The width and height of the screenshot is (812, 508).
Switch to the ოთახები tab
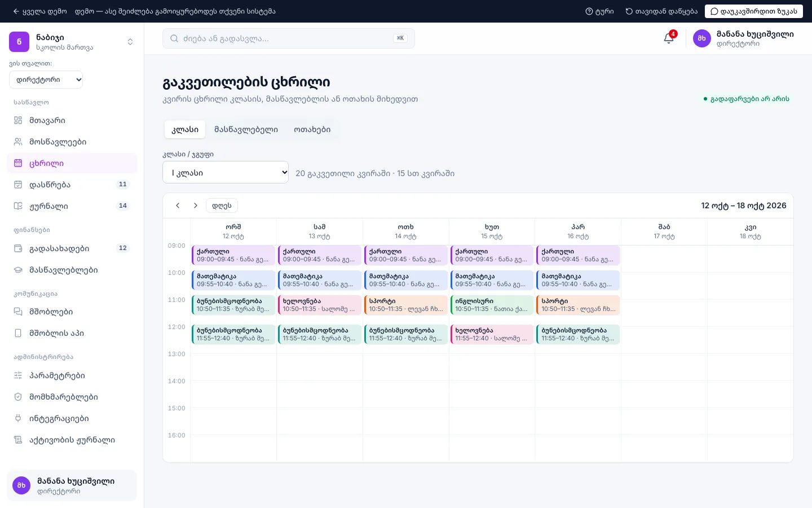coord(312,129)
